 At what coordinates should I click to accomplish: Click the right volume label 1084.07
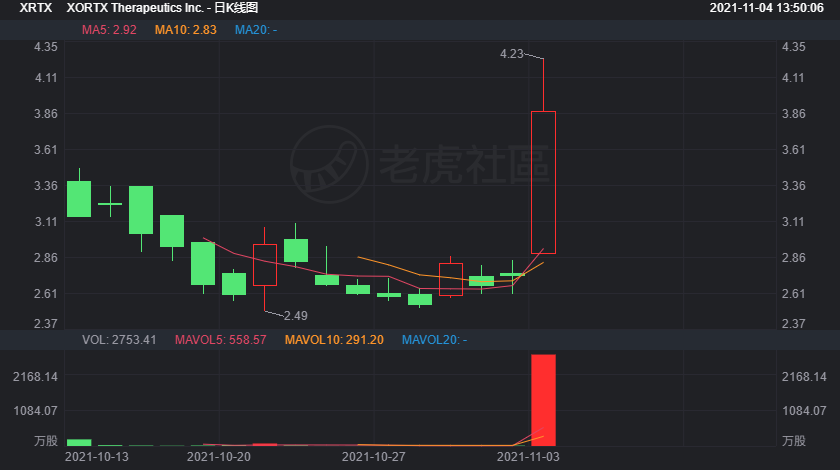tap(804, 411)
